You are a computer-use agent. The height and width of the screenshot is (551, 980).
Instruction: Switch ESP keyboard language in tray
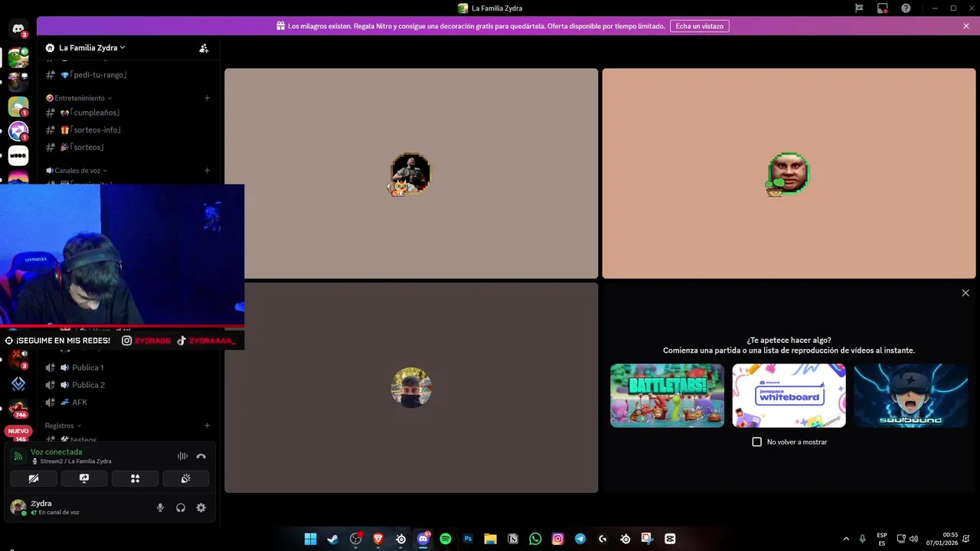point(881,539)
